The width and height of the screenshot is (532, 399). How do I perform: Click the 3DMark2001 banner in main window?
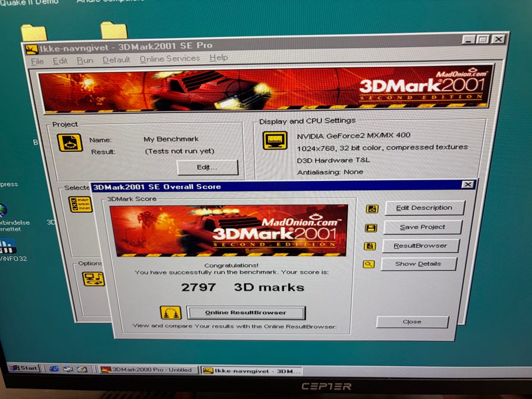pyautogui.click(x=265, y=89)
